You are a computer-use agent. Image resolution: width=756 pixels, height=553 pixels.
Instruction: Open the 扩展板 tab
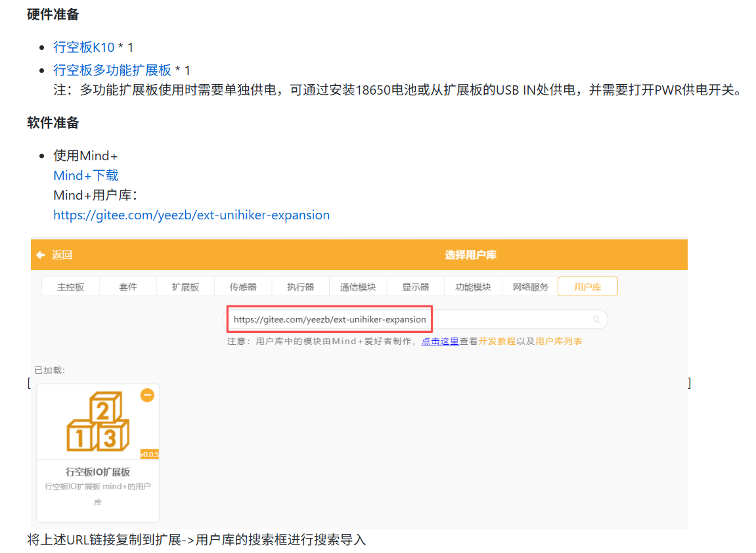click(x=186, y=287)
